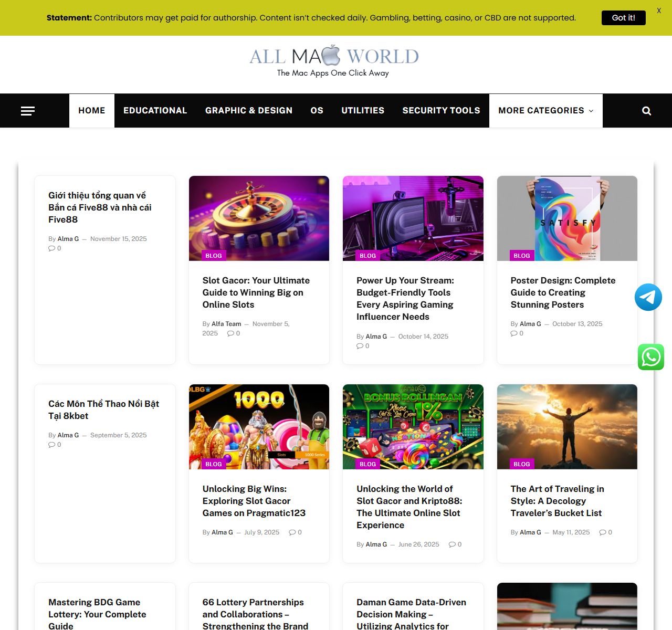Open the Telegram chat icon

pyautogui.click(x=648, y=297)
